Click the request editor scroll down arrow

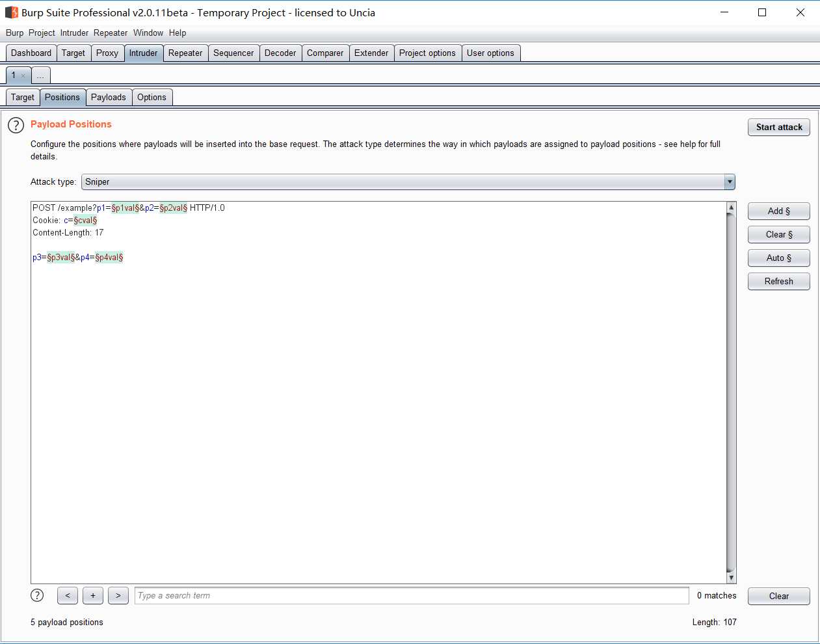point(732,578)
